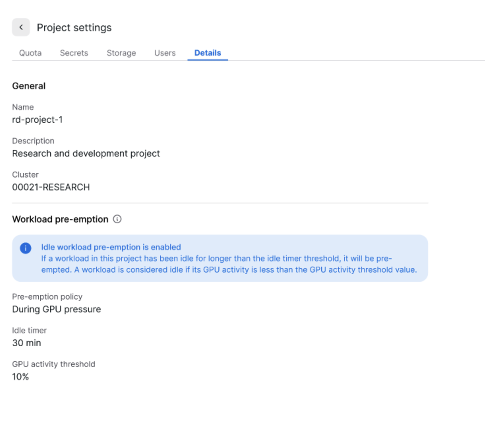Click the blue info icon in the banner
Screen dimensions: 485x448
[x=25, y=248]
